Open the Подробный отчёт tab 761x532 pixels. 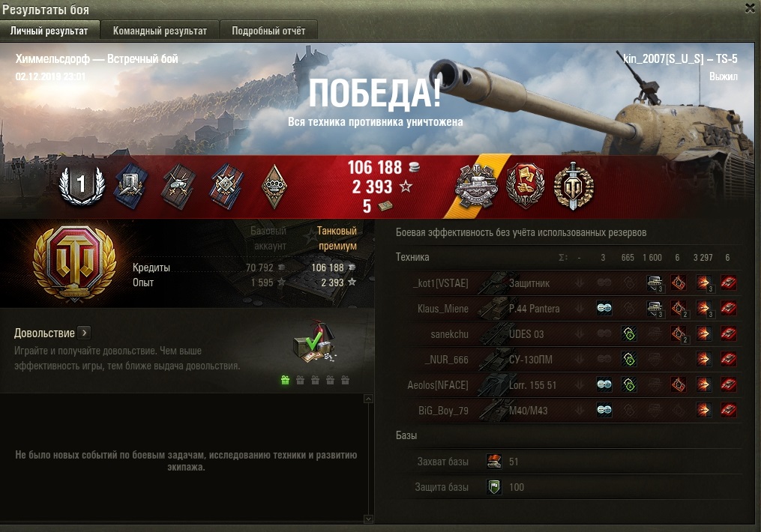click(268, 31)
